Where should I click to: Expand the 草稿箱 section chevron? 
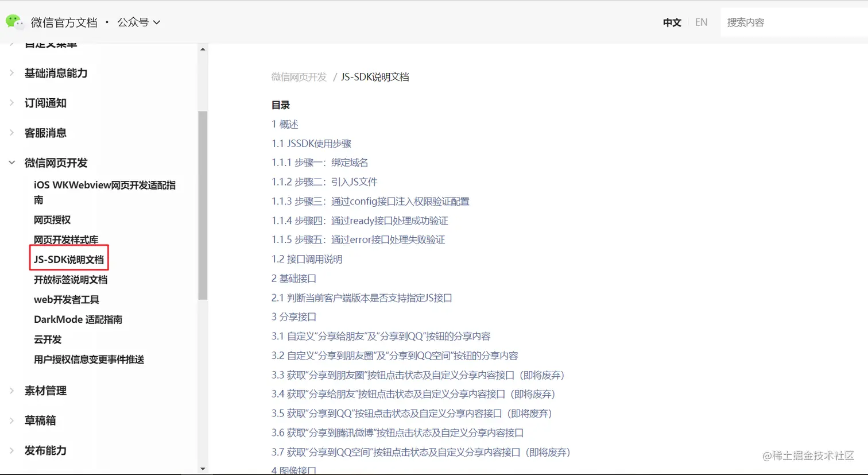11,420
